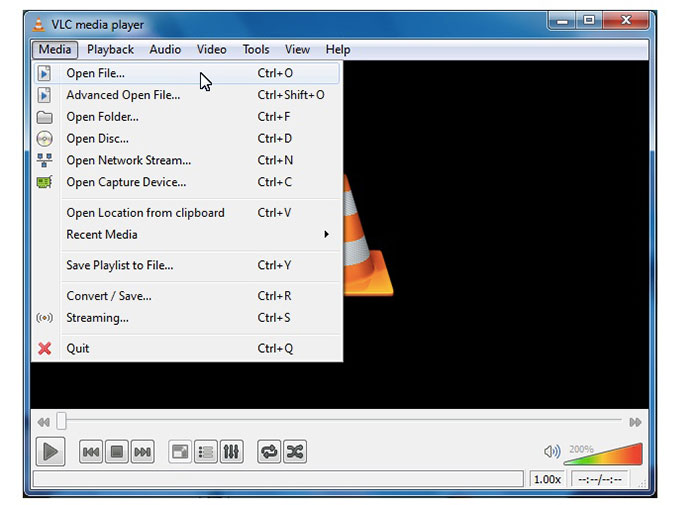700x505 pixels.
Task: Choose Advanced Open File... entry
Action: point(187,95)
